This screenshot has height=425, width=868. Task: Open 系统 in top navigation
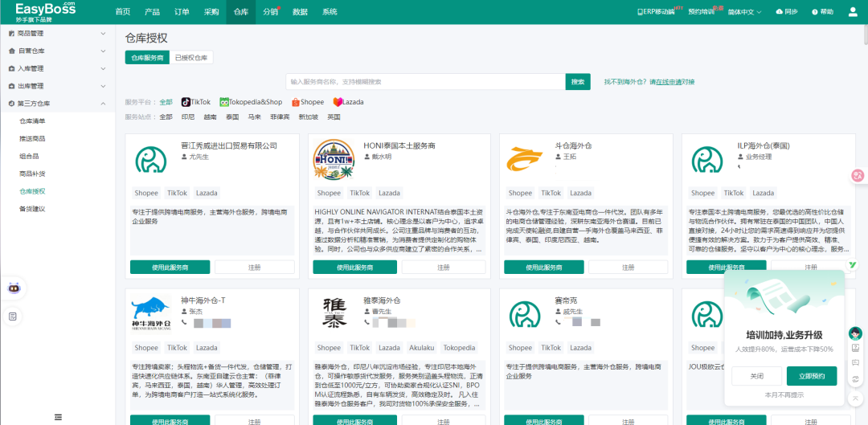click(x=330, y=11)
